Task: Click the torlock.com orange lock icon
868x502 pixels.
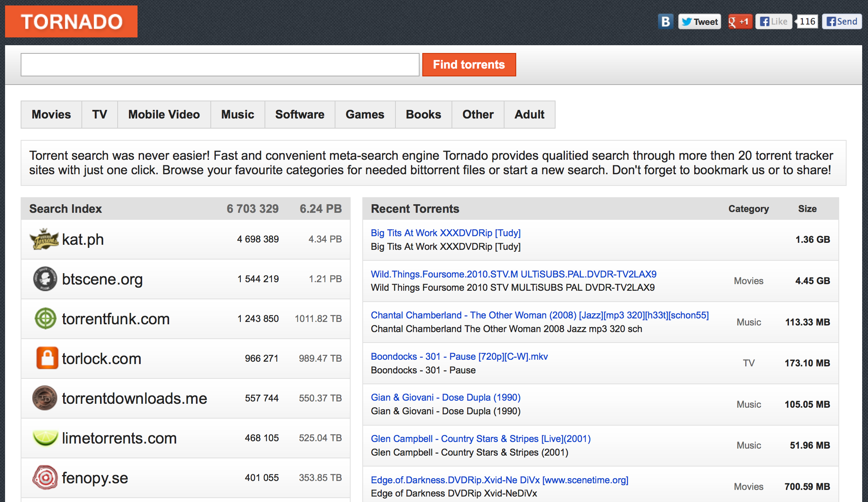Action: tap(47, 358)
